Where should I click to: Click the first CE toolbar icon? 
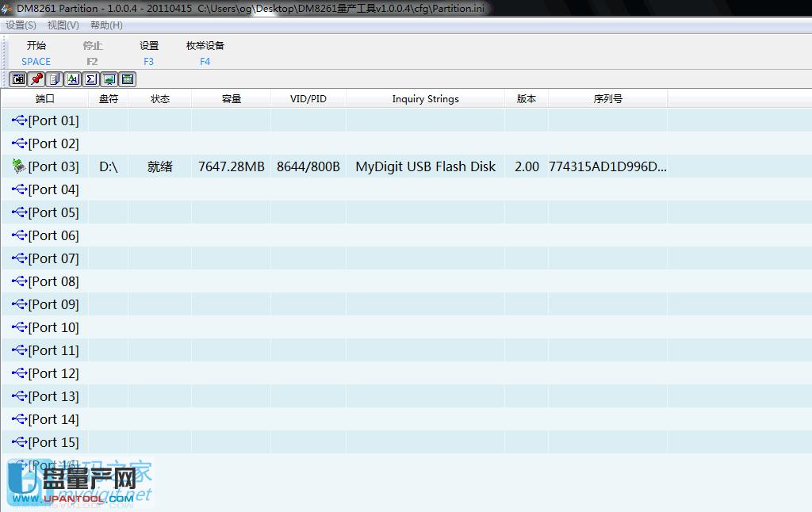pyautogui.click(x=17, y=79)
